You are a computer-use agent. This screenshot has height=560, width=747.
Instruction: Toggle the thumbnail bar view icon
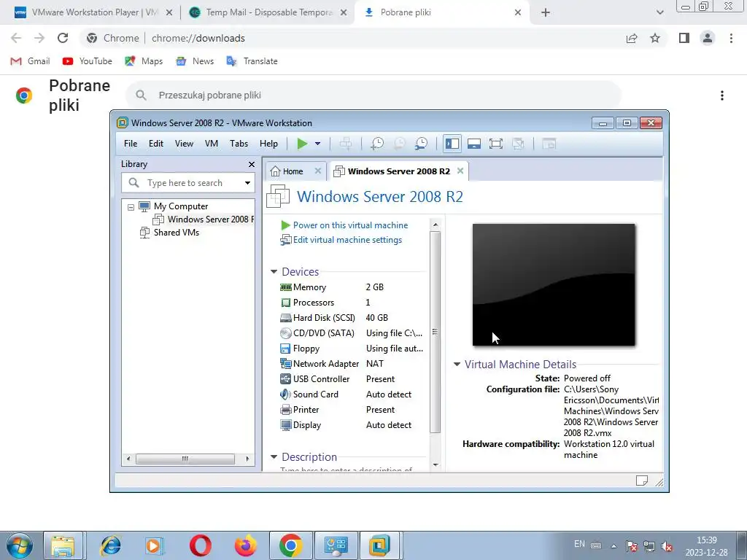(474, 144)
